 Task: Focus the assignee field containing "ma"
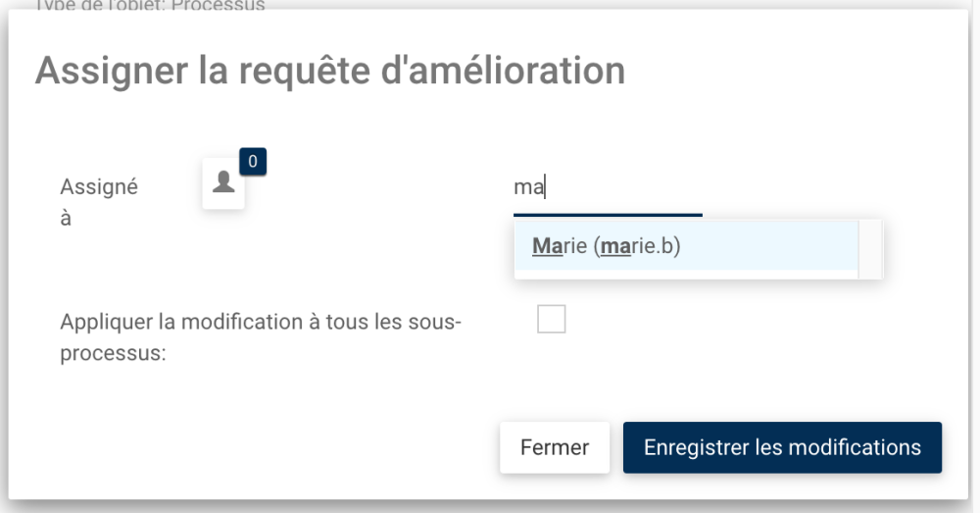click(608, 187)
